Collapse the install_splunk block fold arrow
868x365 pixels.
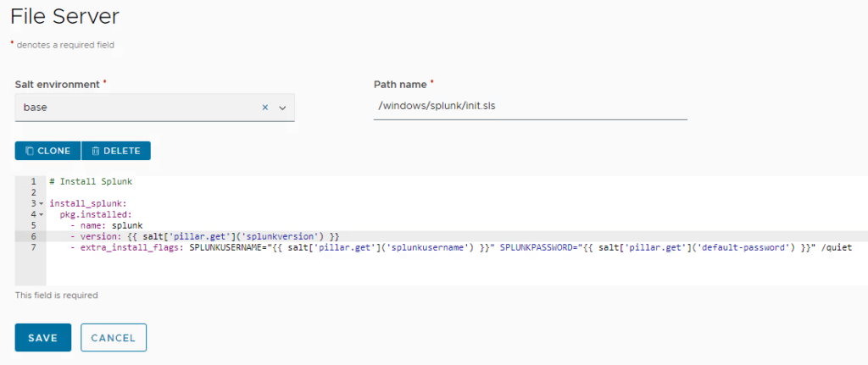(x=41, y=204)
